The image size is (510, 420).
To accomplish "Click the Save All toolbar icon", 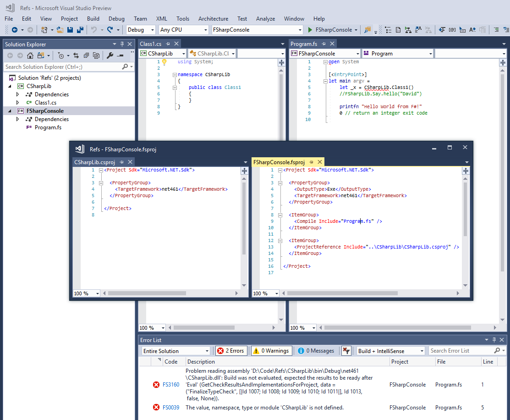I will tap(80, 30).
